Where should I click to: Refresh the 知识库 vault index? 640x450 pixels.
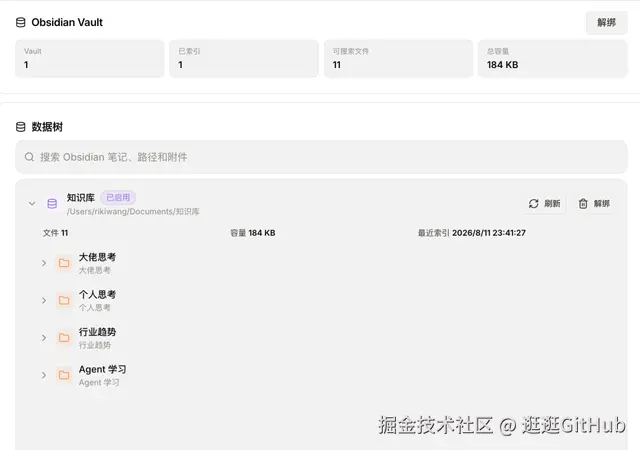pyautogui.click(x=544, y=203)
